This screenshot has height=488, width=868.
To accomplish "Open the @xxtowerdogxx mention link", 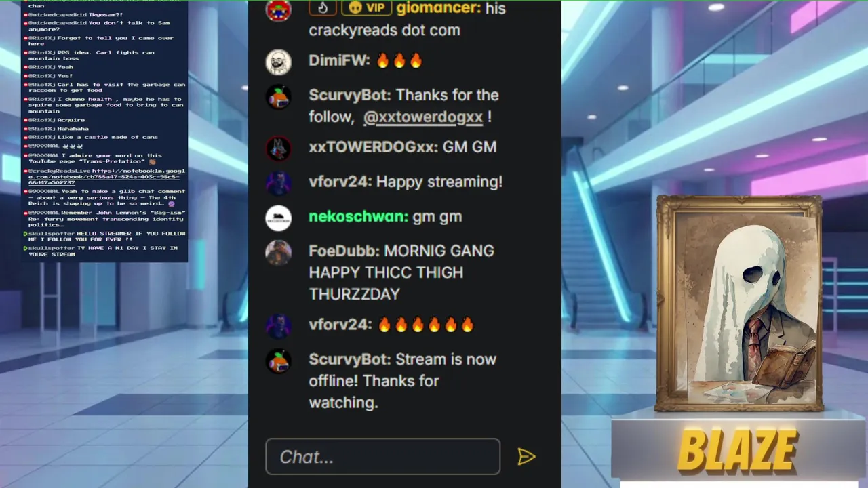I will click(x=423, y=117).
